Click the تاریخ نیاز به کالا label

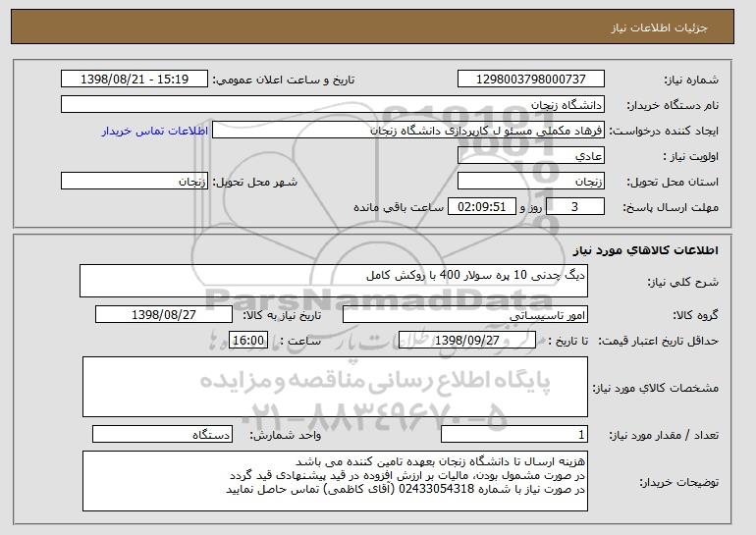coord(282,315)
